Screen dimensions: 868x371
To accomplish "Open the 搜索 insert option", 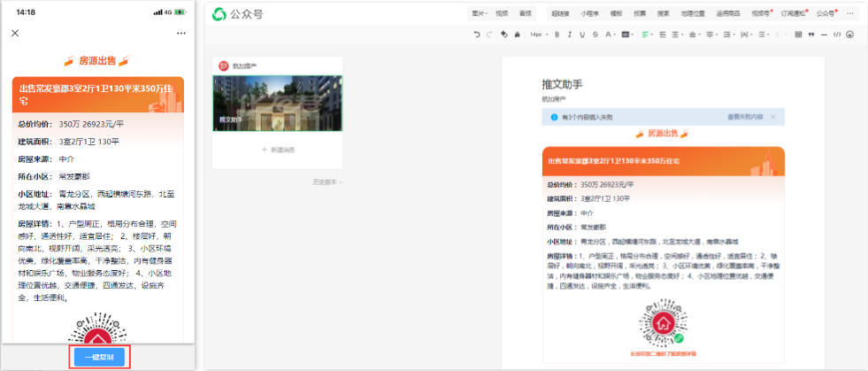I will click(664, 14).
